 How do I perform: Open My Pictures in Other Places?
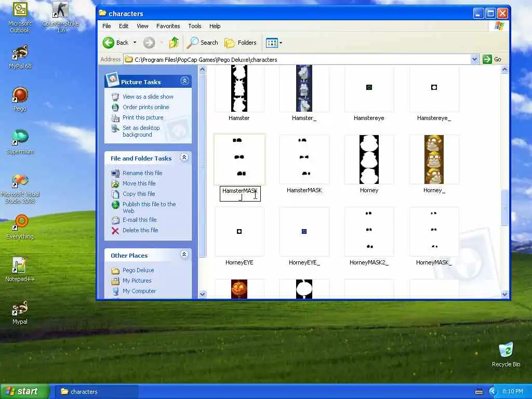pyautogui.click(x=137, y=281)
